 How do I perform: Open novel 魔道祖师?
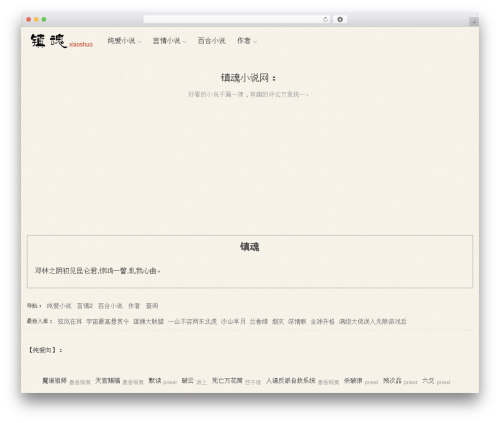(x=54, y=380)
